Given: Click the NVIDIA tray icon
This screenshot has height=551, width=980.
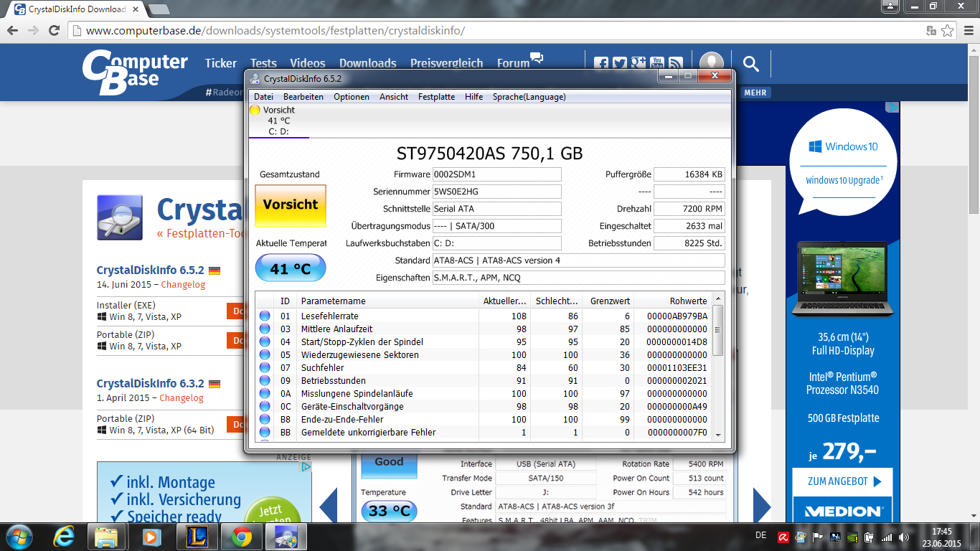Looking at the screenshot, I should pos(852,537).
